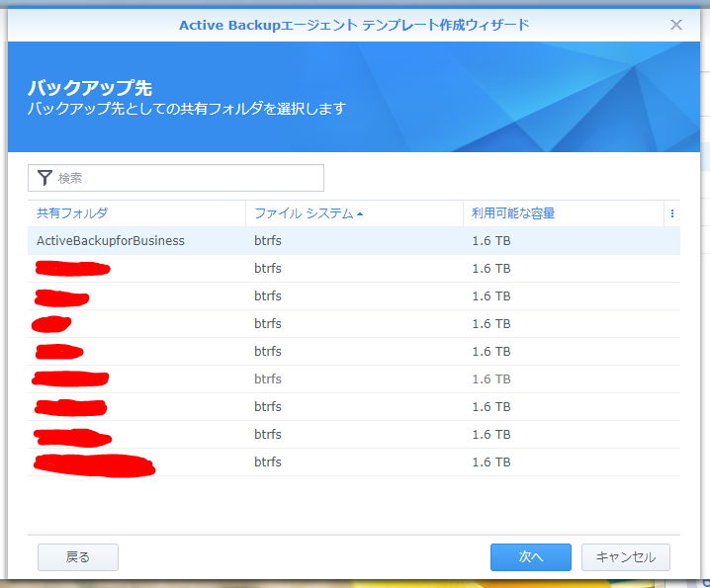Click the 次へ next button
The height and width of the screenshot is (588, 710).
[531, 557]
